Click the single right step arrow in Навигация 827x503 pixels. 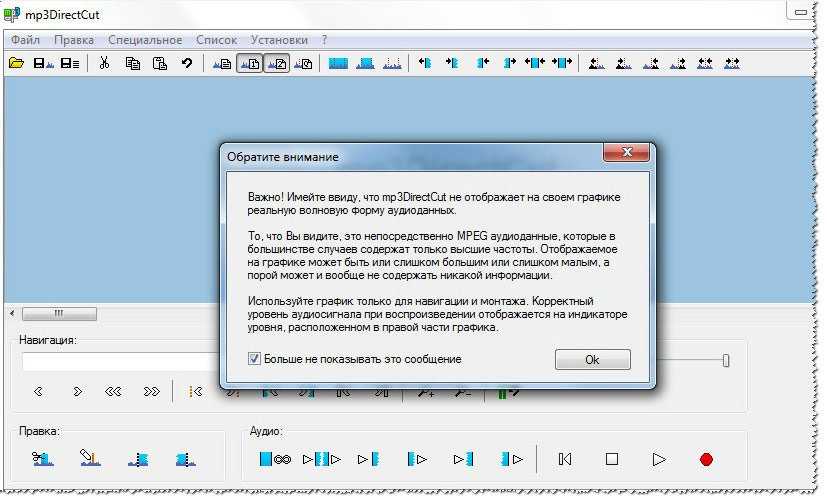pos(77,391)
